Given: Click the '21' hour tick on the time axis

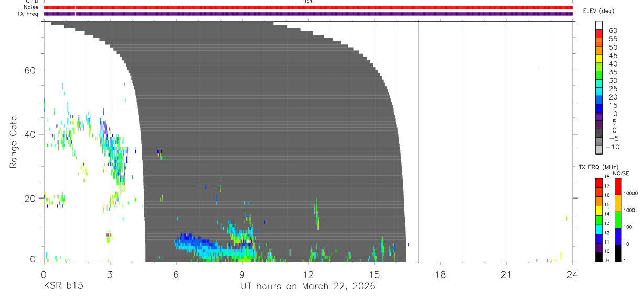Looking at the screenshot, I should coord(506,274).
